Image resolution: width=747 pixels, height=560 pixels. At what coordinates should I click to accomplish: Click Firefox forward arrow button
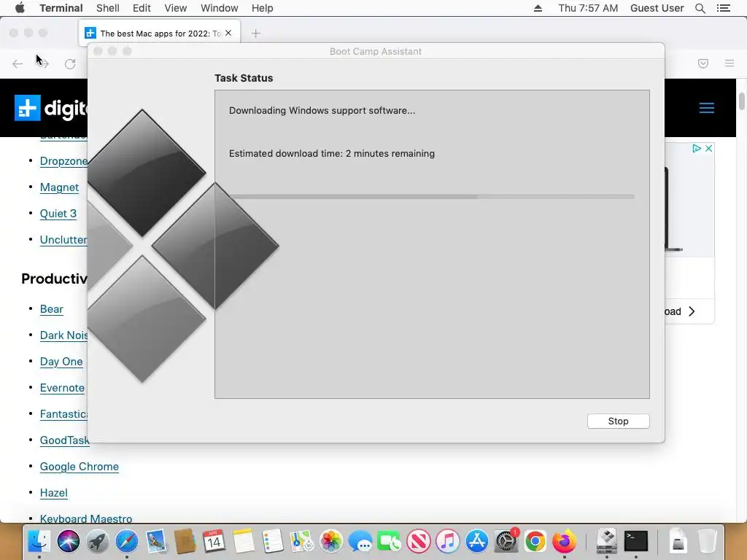(x=44, y=64)
